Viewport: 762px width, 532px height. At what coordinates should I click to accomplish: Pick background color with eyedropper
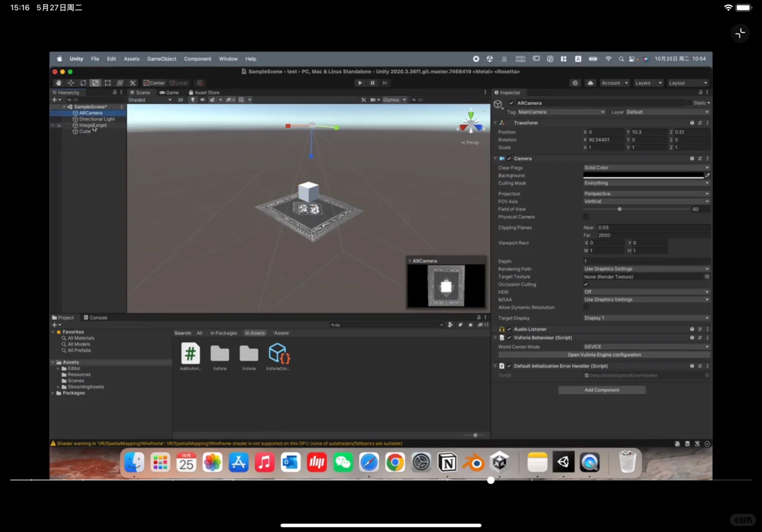(707, 175)
